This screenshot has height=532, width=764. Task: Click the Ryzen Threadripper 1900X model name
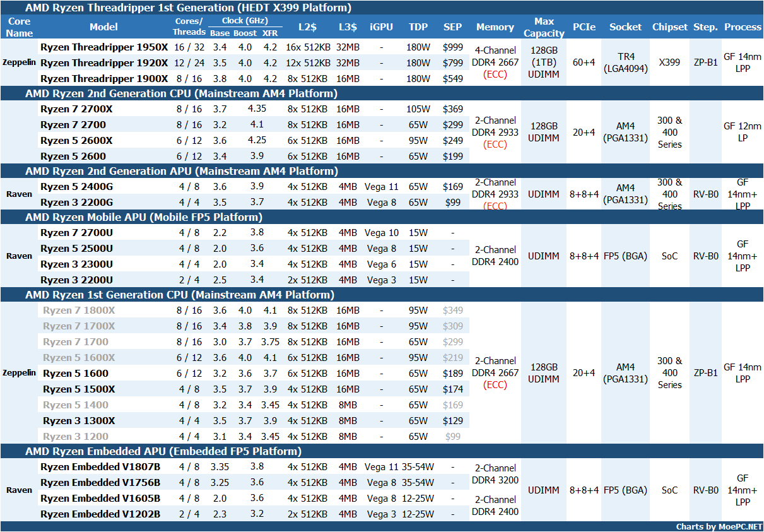pyautogui.click(x=104, y=79)
